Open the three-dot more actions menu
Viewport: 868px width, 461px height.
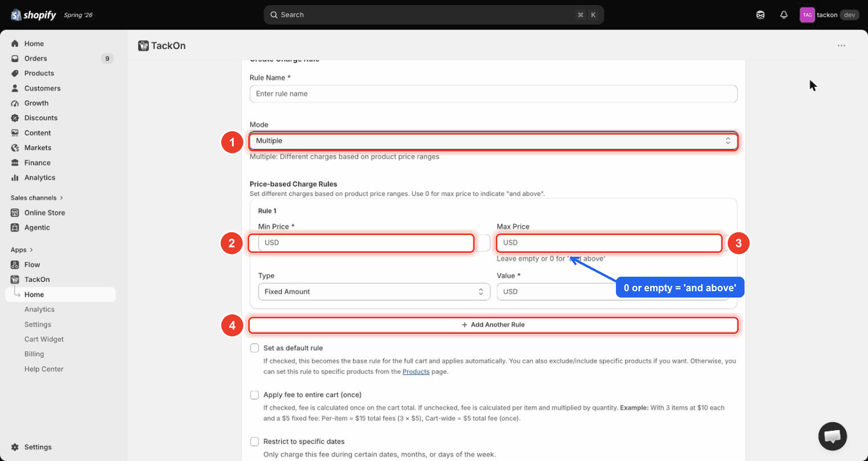841,46
